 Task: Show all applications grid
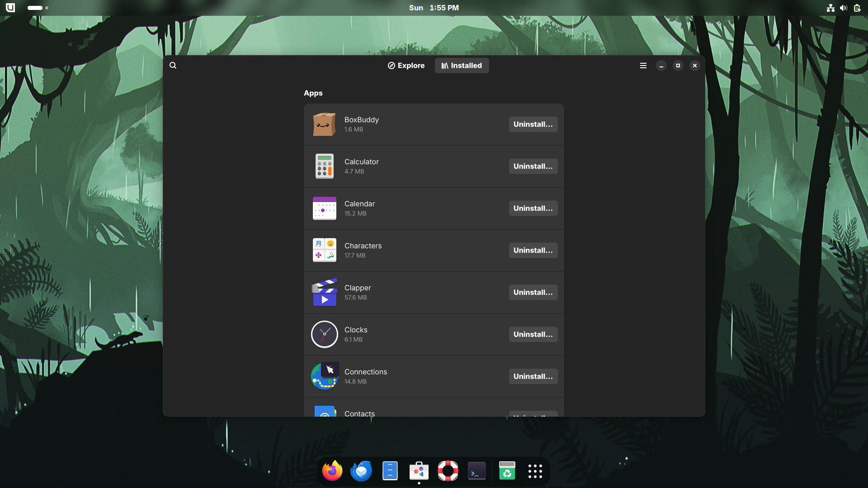pyautogui.click(x=535, y=471)
